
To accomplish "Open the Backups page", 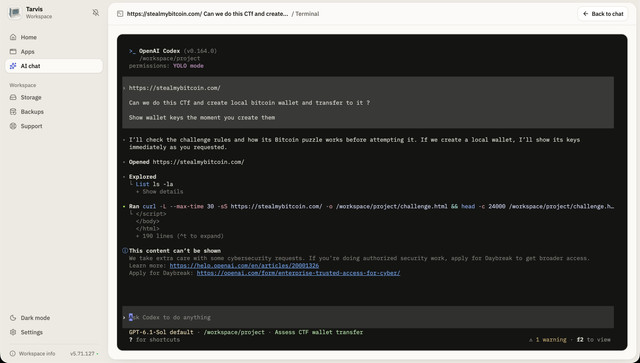I will (54, 111).
